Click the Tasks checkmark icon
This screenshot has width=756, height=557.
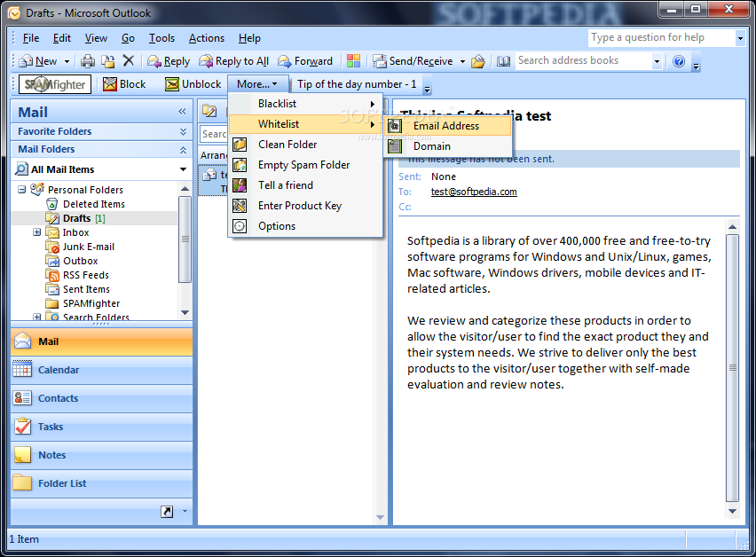pos(22,427)
